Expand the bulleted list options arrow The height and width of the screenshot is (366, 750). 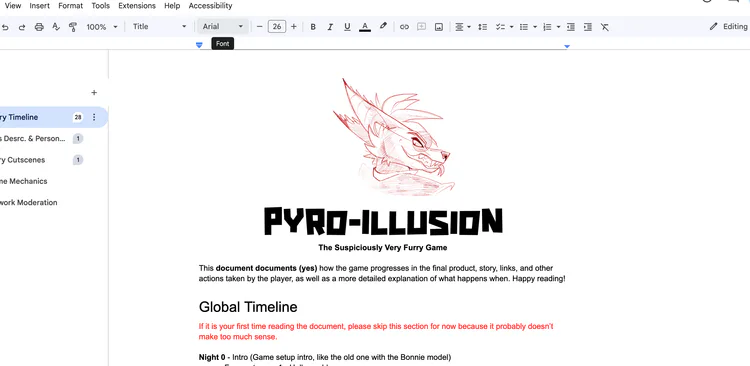(535, 27)
